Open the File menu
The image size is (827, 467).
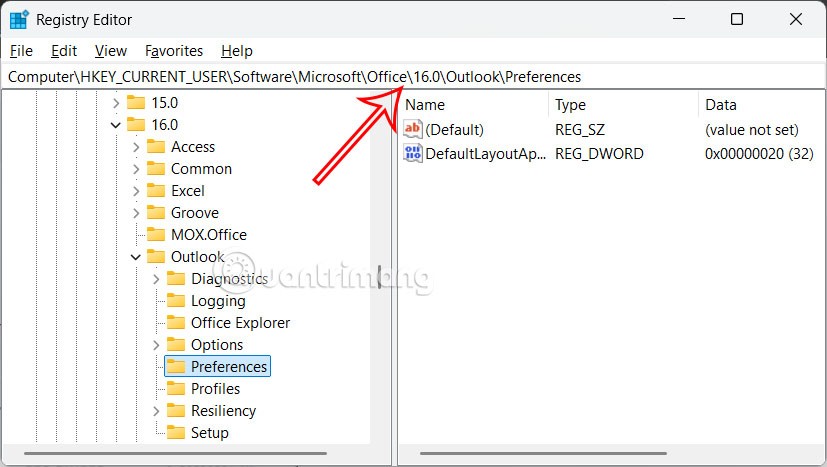click(x=21, y=51)
